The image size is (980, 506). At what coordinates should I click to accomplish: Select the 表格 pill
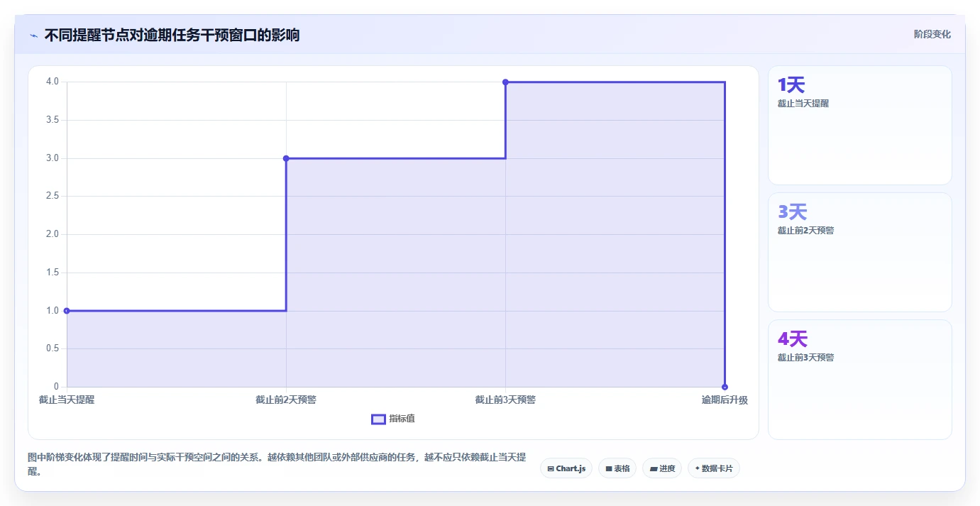tap(617, 468)
